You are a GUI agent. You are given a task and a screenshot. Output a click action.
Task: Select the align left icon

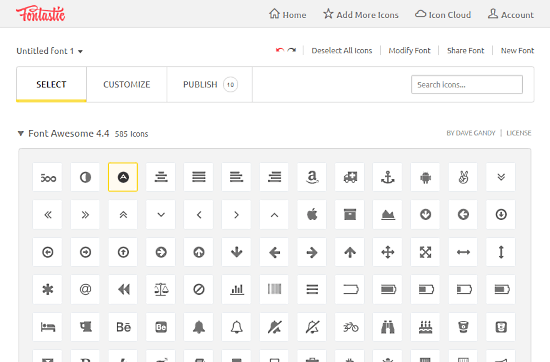tap(236, 177)
